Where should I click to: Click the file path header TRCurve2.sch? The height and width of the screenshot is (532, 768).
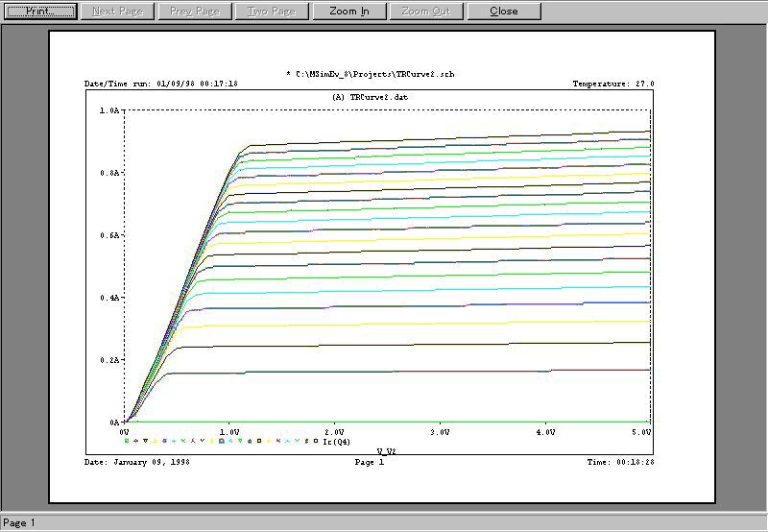(x=371, y=74)
